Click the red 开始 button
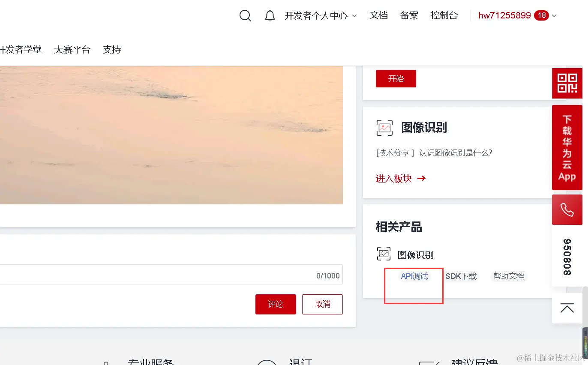 click(396, 79)
